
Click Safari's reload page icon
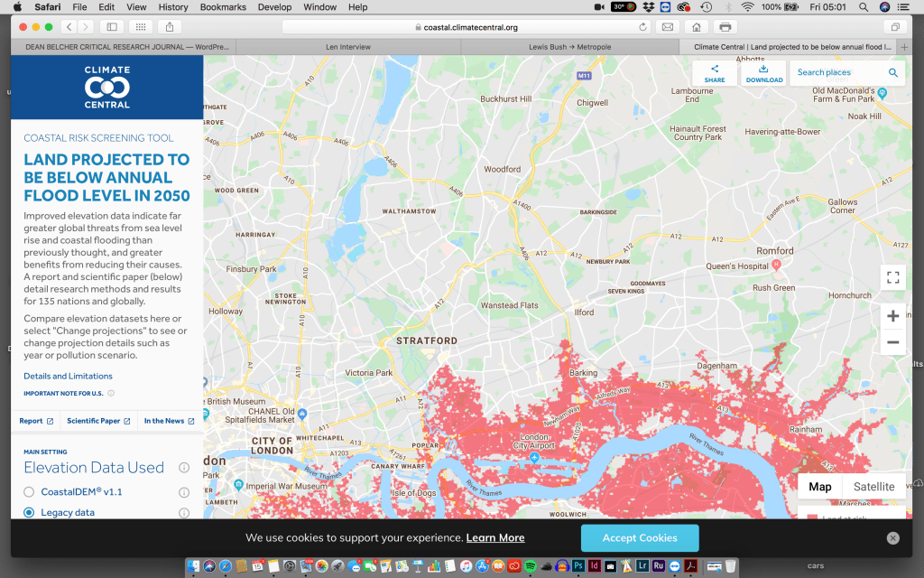point(642,27)
